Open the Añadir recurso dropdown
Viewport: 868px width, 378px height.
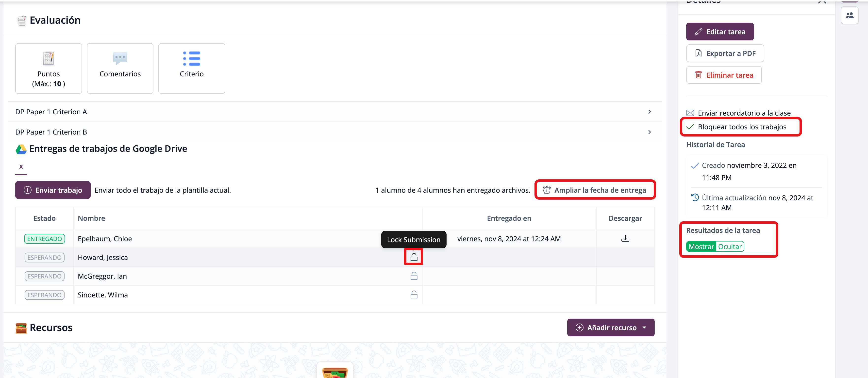[611, 327]
